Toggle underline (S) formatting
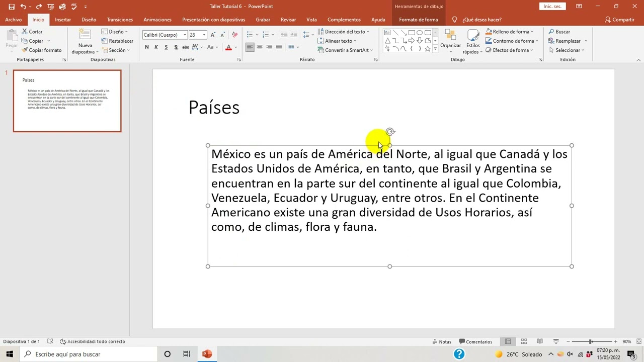This screenshot has width=644, height=362. [166, 47]
